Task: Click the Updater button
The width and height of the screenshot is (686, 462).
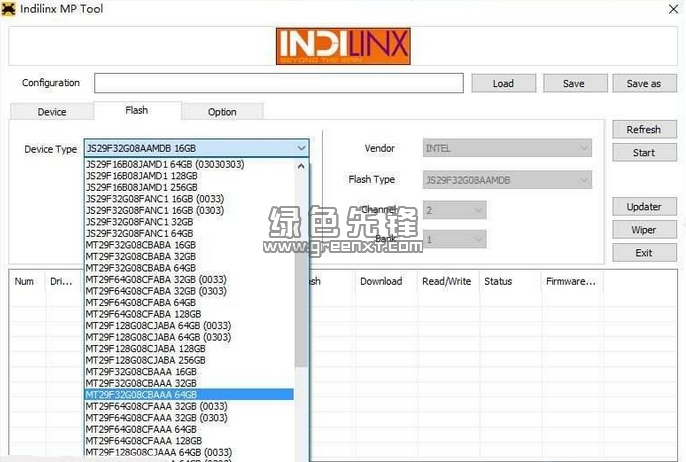Action: point(644,206)
